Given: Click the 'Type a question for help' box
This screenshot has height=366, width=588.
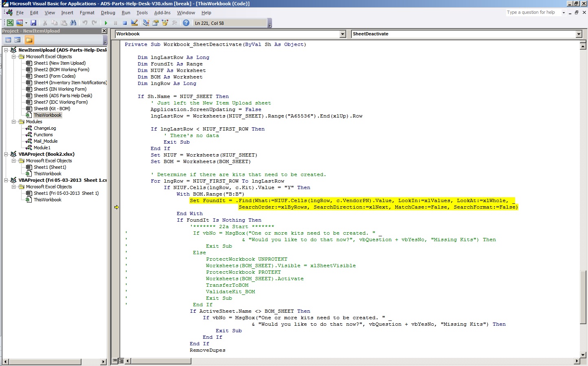Looking at the screenshot, I should pos(533,13).
